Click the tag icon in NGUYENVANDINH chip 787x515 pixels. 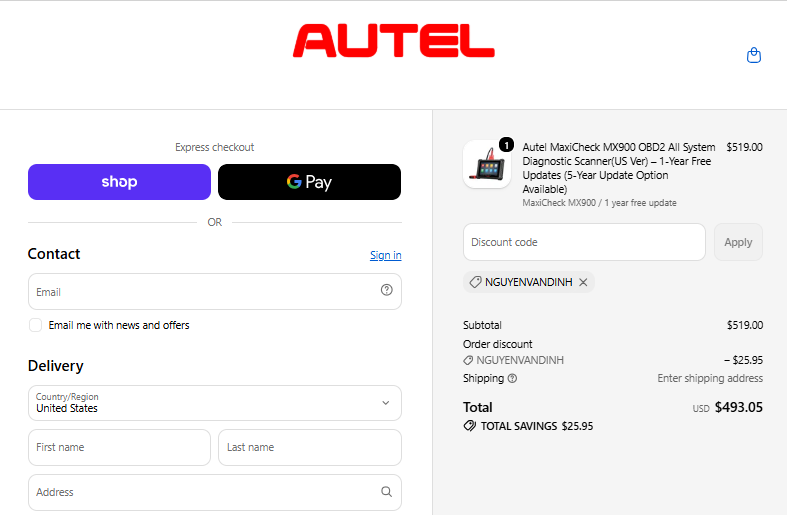pyautogui.click(x=475, y=282)
